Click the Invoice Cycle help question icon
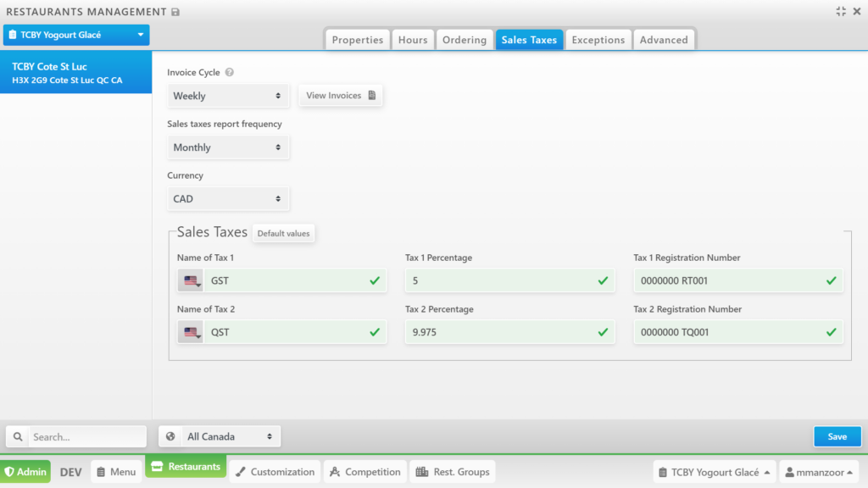 tap(230, 73)
